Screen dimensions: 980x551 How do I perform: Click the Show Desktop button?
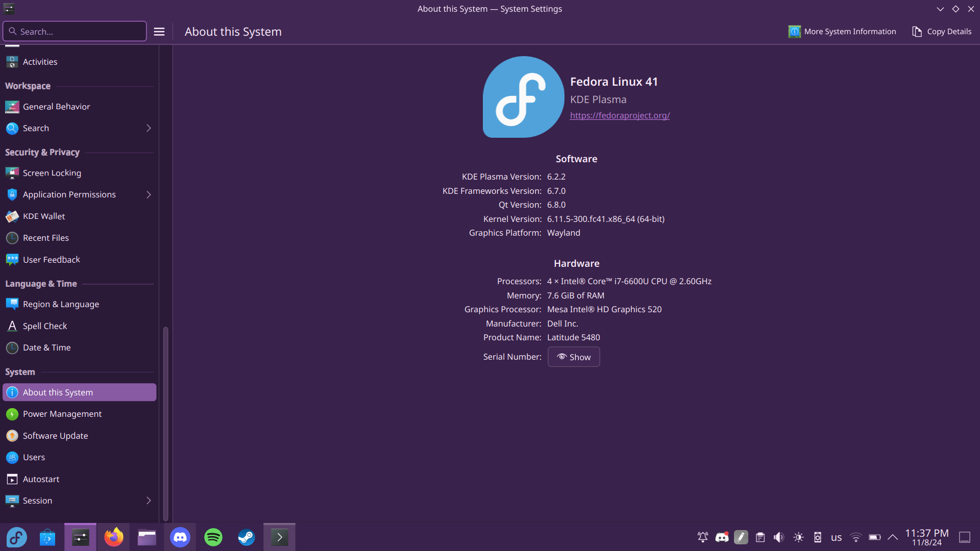(965, 537)
